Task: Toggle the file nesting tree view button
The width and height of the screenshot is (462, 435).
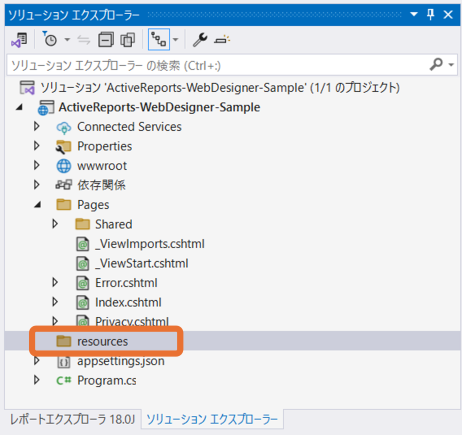Action: coord(159,40)
